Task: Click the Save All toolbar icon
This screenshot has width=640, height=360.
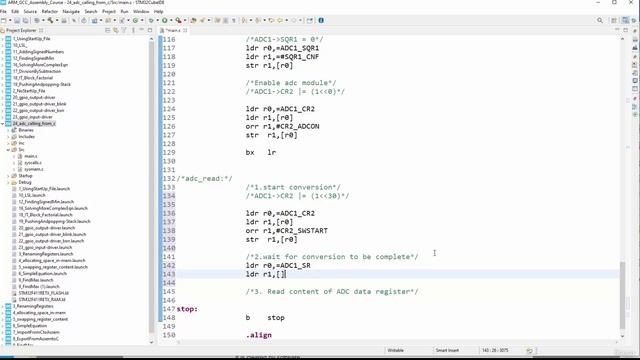Action: click(25, 20)
